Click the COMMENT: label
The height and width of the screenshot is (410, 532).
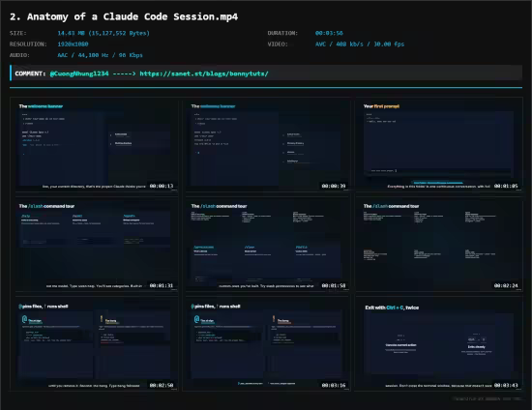tap(30, 73)
